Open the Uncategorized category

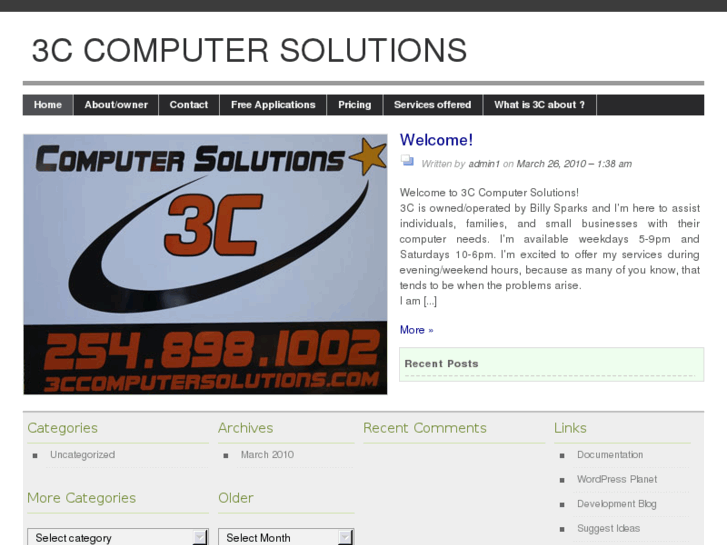tap(83, 455)
